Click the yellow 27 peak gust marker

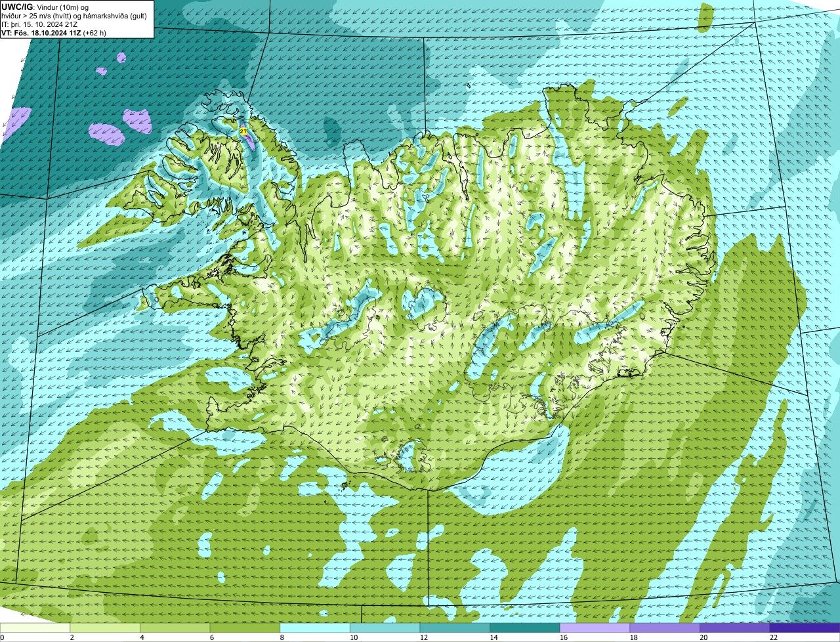click(x=243, y=131)
